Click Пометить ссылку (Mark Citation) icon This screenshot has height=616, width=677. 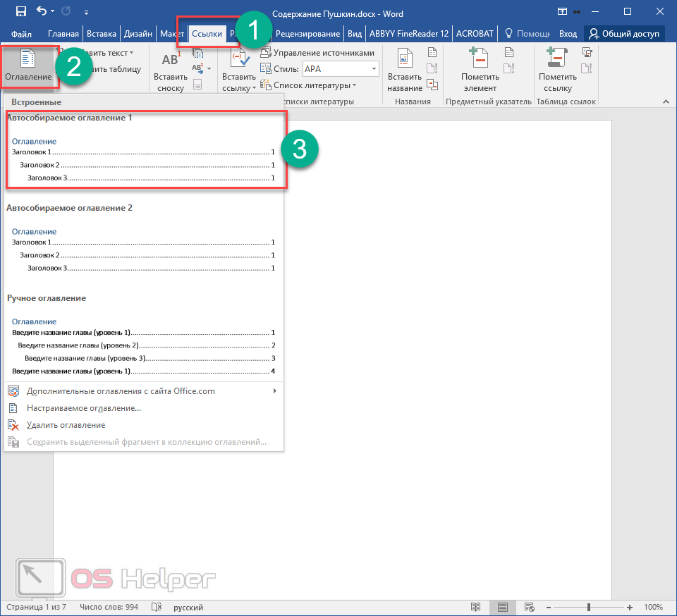click(x=557, y=72)
